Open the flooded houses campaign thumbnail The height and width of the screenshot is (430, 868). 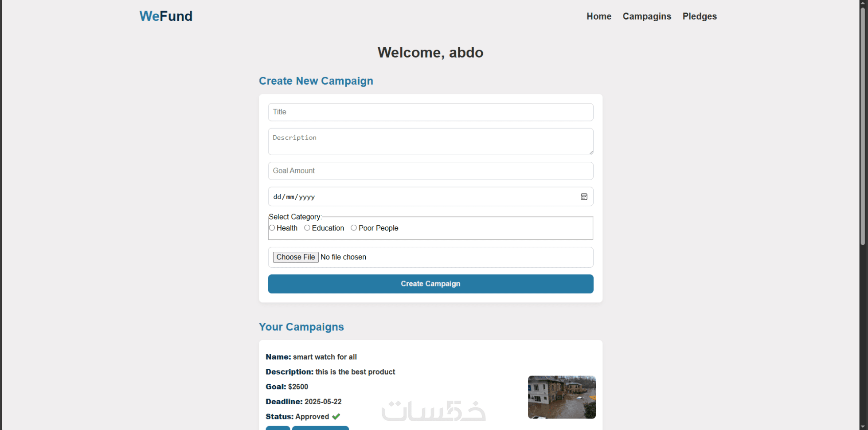pyautogui.click(x=562, y=397)
